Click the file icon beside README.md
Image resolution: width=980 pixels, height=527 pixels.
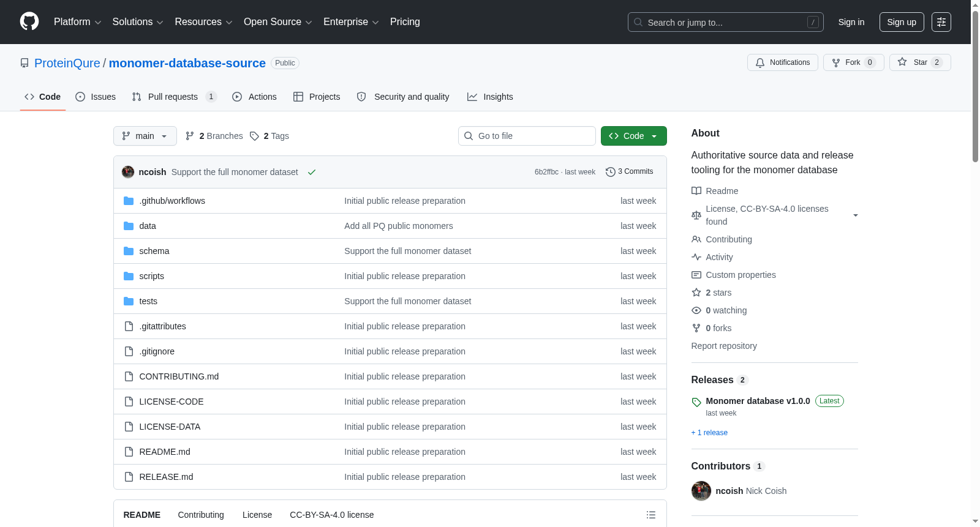click(x=129, y=452)
